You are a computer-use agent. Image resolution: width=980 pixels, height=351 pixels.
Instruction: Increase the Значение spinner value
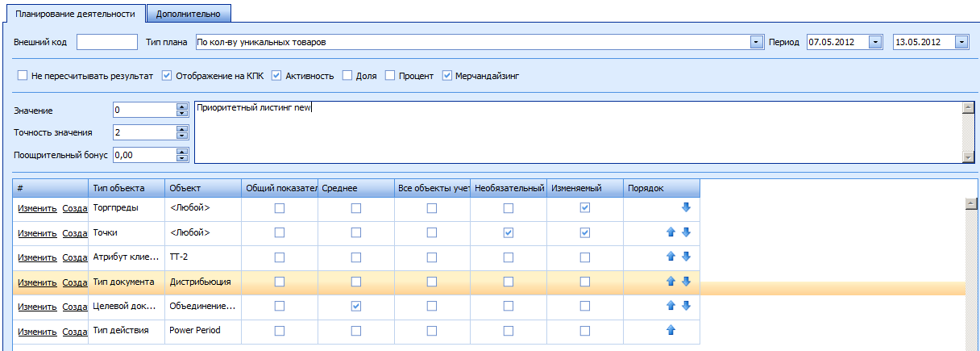coord(182,106)
